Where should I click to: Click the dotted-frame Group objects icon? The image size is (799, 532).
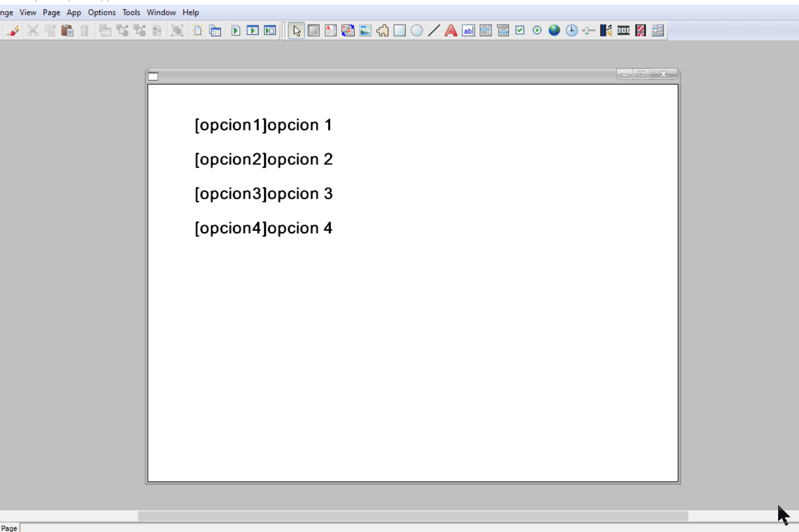(x=177, y=30)
